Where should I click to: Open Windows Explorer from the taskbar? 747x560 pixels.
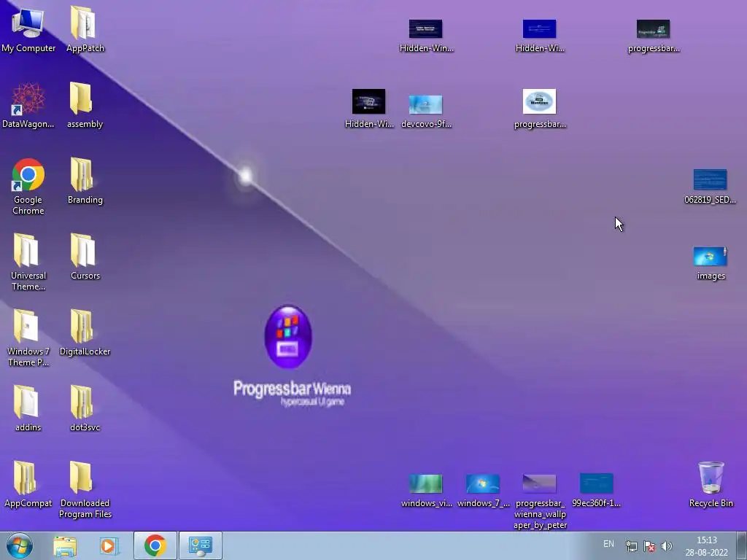point(65,545)
